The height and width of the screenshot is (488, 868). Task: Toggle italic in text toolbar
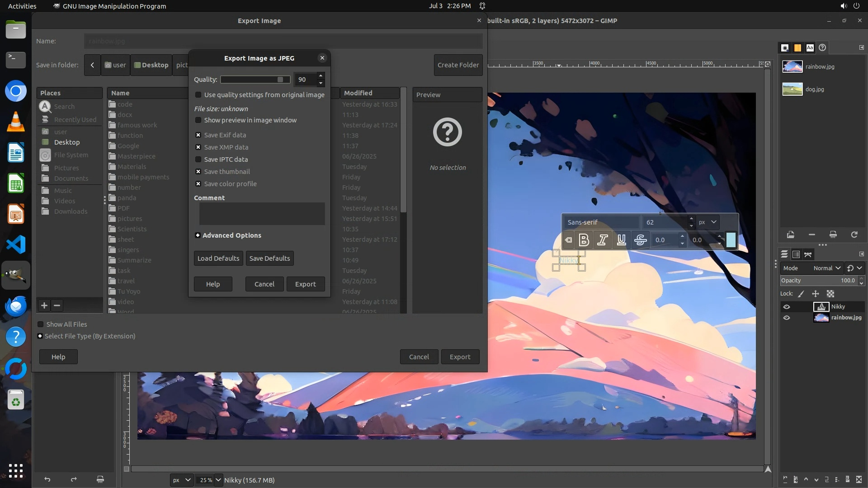pos(603,240)
